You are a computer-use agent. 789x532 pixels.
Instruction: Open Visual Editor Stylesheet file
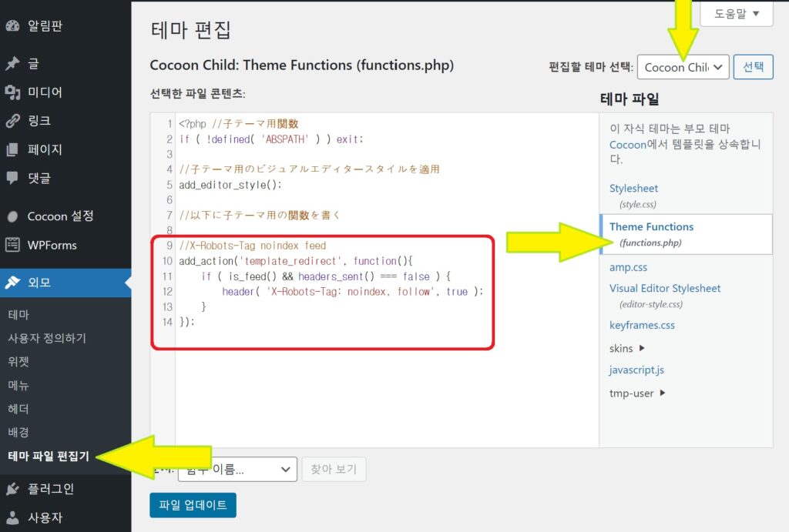(665, 289)
